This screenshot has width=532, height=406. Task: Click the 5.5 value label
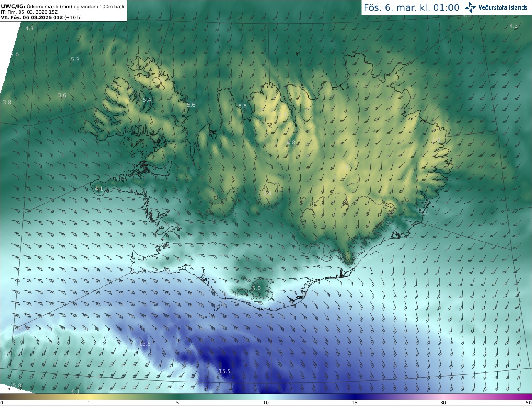[243, 106]
